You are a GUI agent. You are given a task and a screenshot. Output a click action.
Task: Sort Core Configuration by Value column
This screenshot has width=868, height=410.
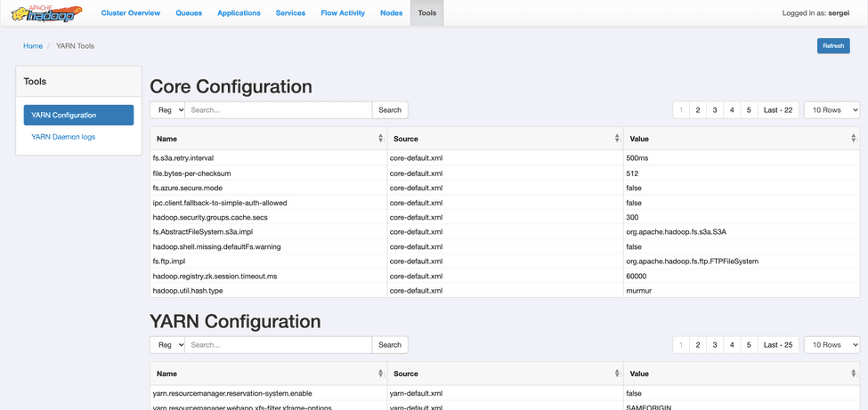[853, 139]
